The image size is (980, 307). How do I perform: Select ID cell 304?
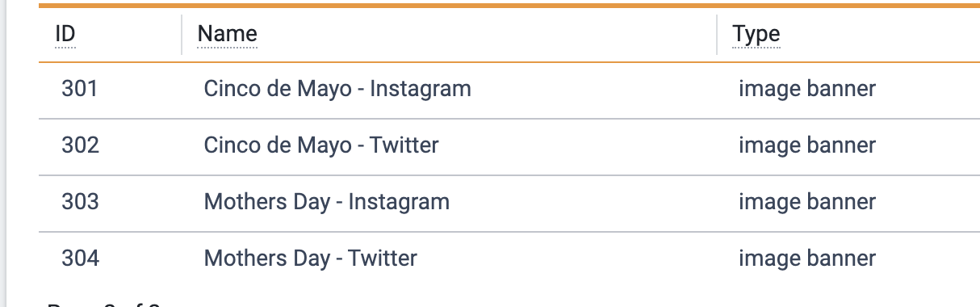pyautogui.click(x=80, y=259)
